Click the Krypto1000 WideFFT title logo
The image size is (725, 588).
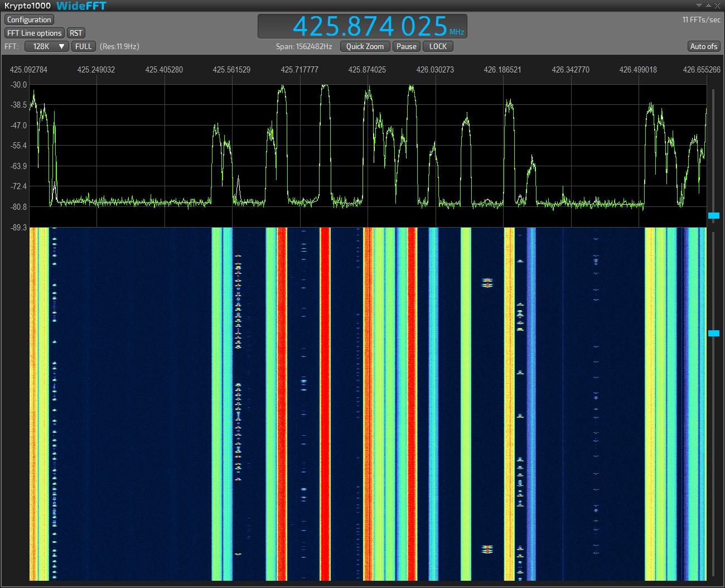55,6
